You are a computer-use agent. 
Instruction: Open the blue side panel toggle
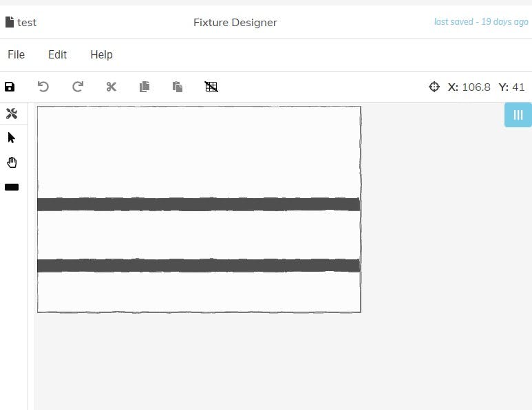pyautogui.click(x=518, y=115)
